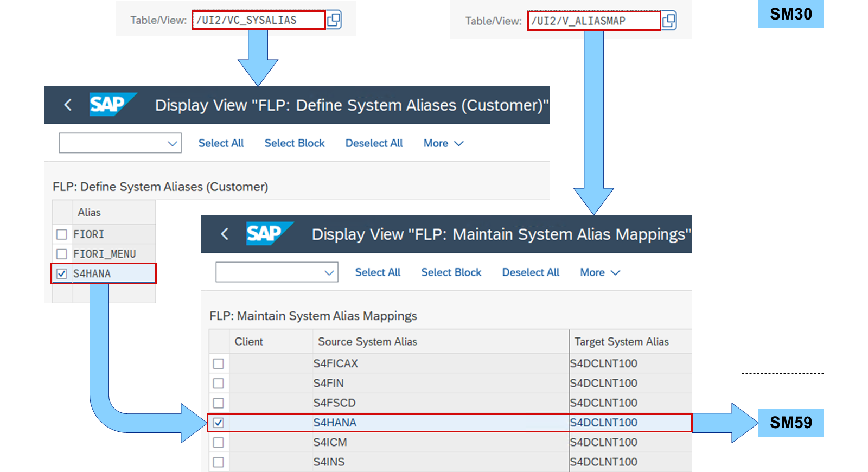Click Select All in Define System Aliases view
This screenshot has width=868, height=472.
(x=221, y=143)
